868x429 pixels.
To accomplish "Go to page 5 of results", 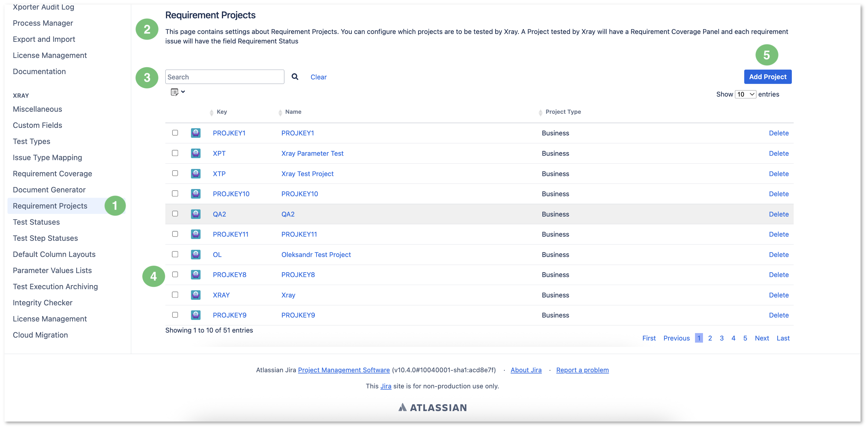I will 745,338.
